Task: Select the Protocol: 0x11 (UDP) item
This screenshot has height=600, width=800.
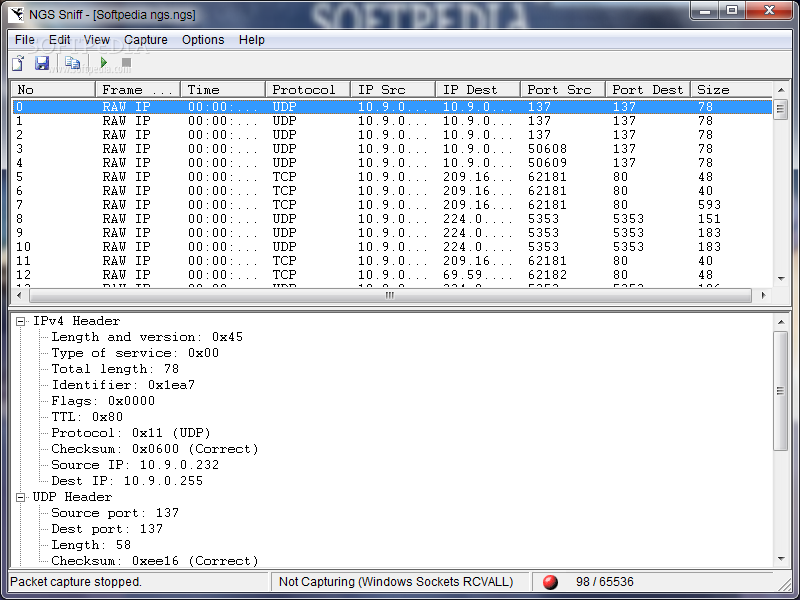Action: click(x=131, y=433)
